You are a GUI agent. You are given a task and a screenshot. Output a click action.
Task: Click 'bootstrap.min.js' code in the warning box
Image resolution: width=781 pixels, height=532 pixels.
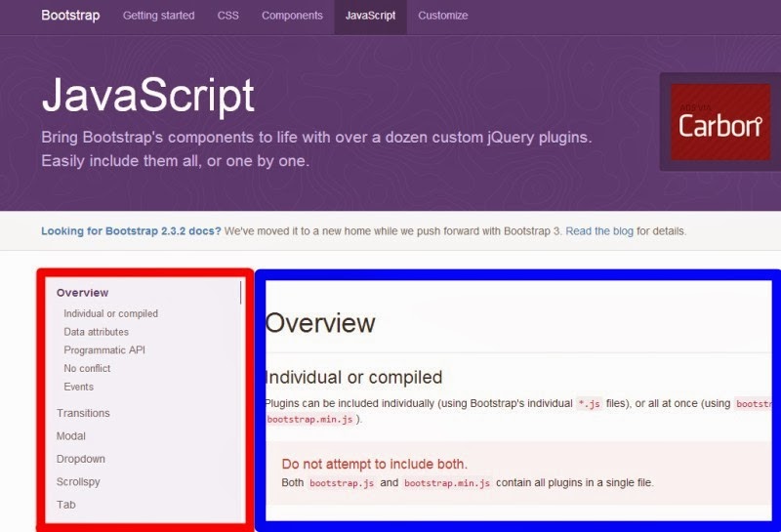click(x=447, y=483)
